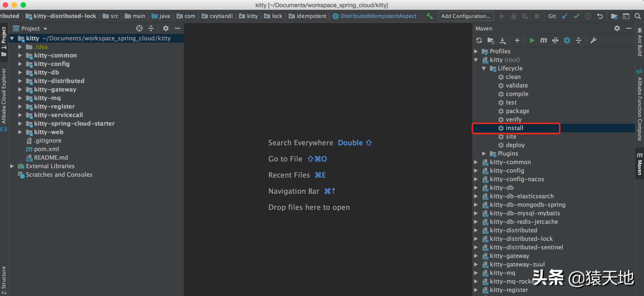Open Maven Settings wrench icon
This screenshot has height=296, width=644.
coord(593,41)
